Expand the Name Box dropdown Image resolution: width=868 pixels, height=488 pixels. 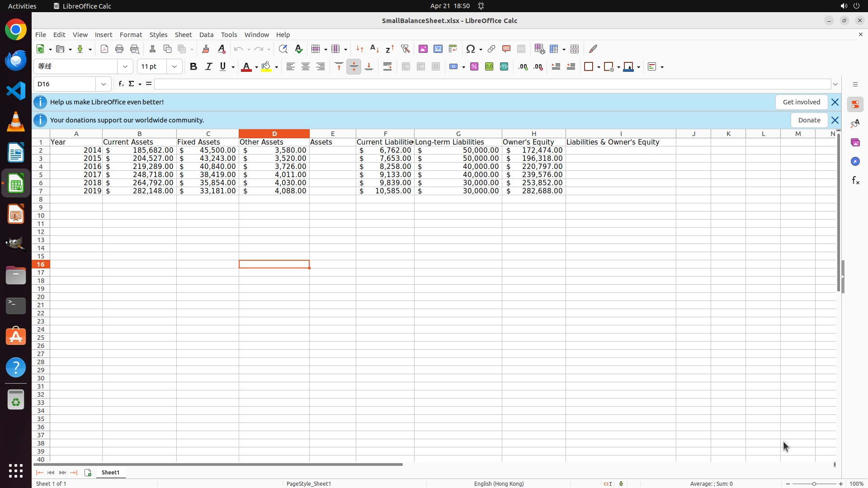pos(104,84)
